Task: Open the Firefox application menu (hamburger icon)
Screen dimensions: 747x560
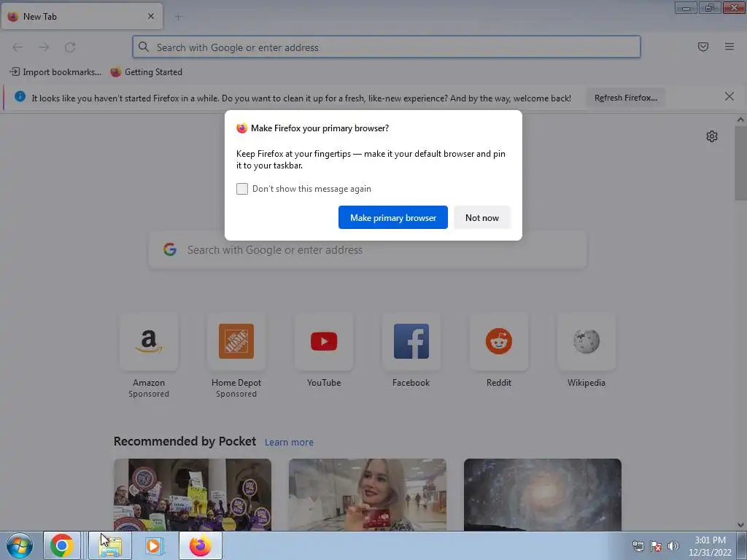Action: pyautogui.click(x=729, y=47)
